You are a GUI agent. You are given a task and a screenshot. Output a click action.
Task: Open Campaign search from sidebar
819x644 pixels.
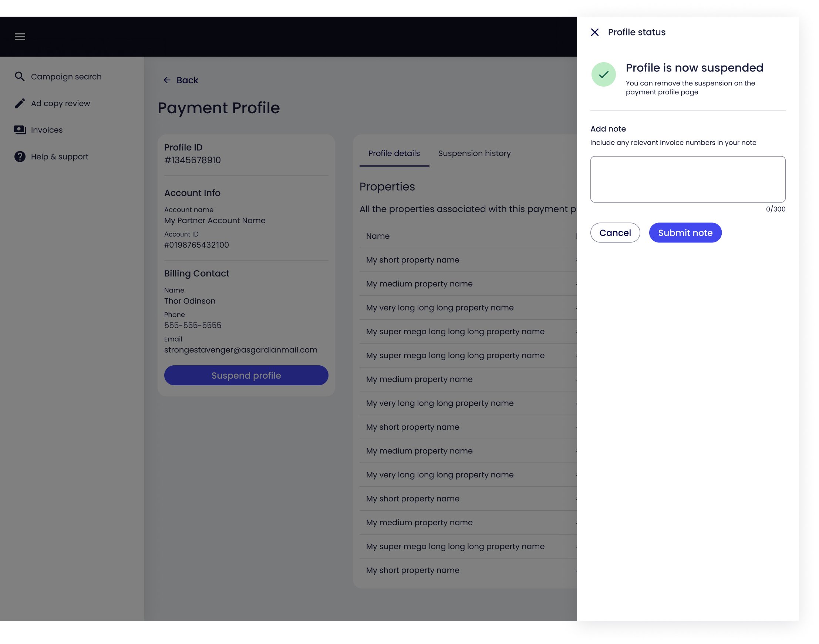pos(66,77)
